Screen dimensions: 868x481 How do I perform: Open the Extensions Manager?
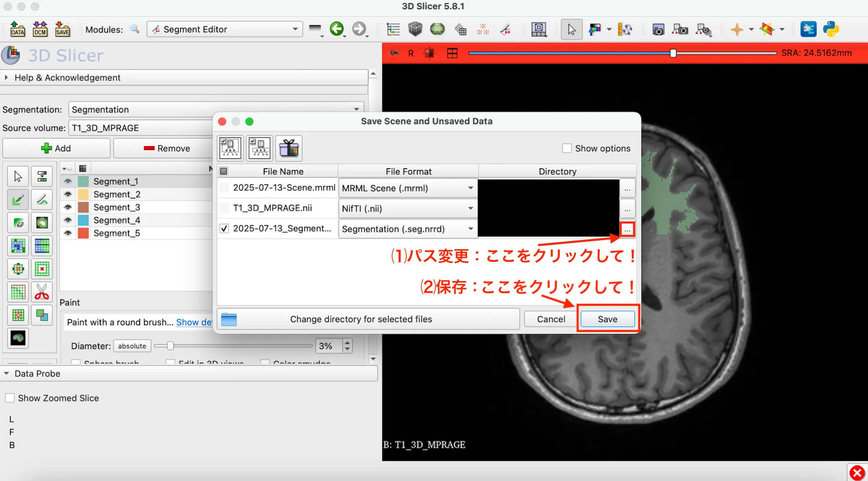[x=809, y=29]
